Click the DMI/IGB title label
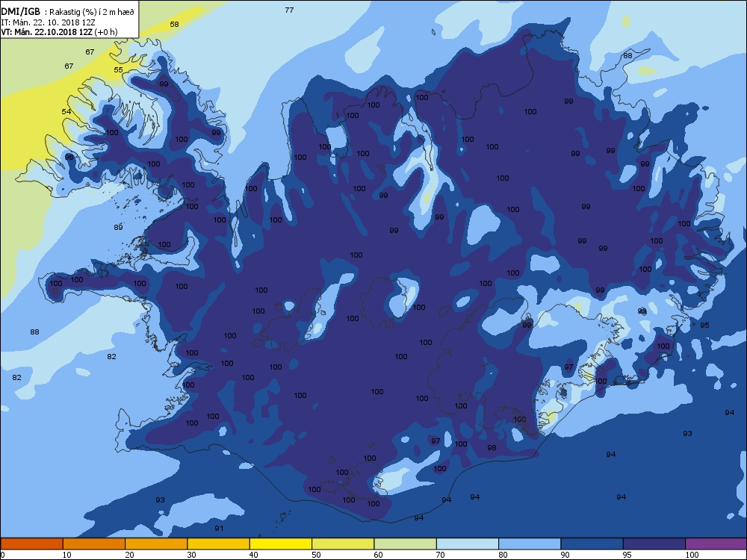Screen dimensions: 747x560 21,11
